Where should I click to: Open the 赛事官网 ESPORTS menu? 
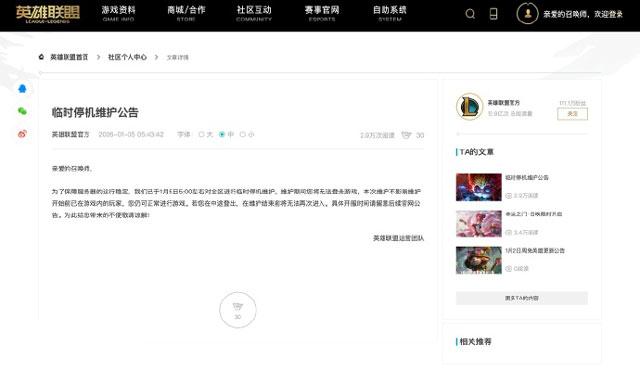click(322, 13)
